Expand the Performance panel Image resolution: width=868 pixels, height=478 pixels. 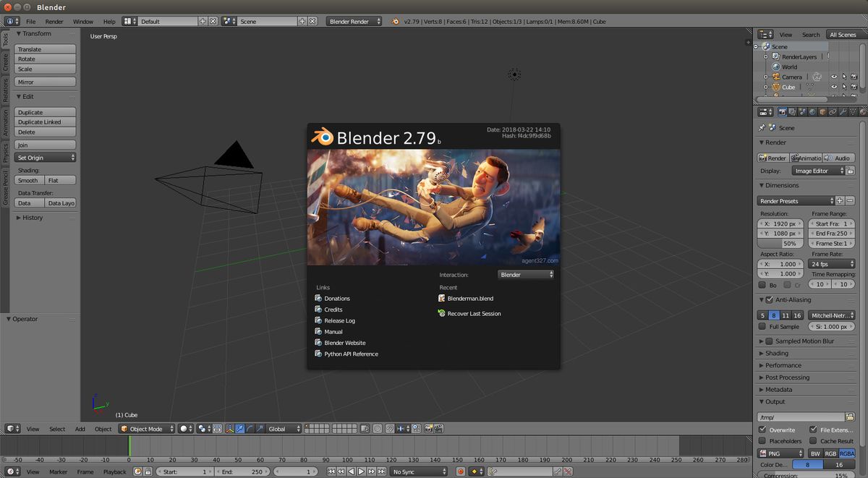[x=783, y=366]
